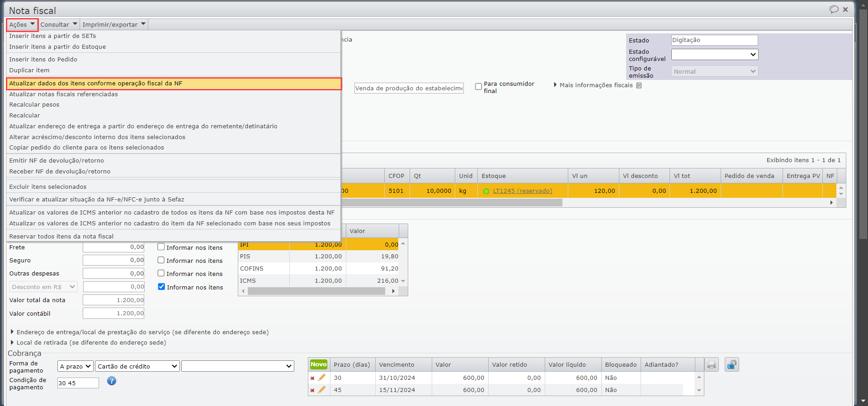Image resolution: width=868 pixels, height=406 pixels.
Task: Click the Estado field showing Digitação
Action: (714, 40)
